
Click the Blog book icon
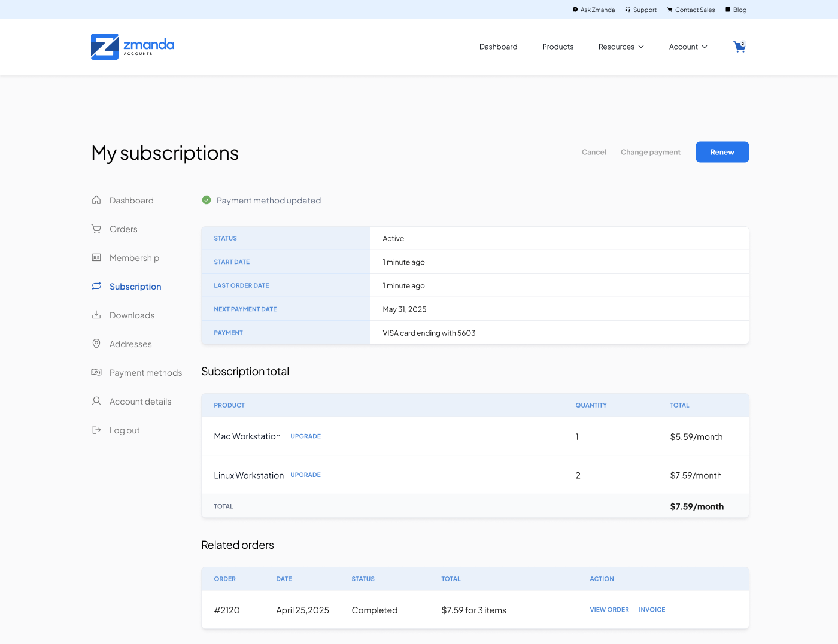click(728, 10)
